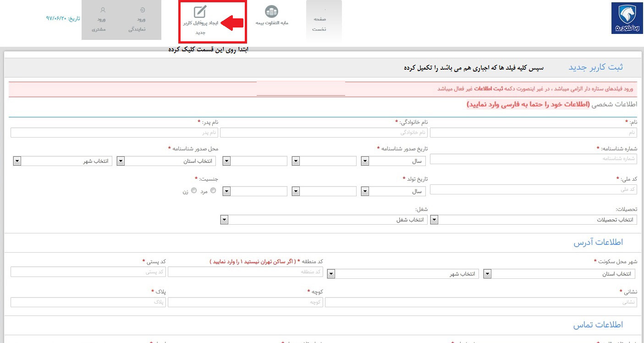Click the ثبت کاربر جدید heading
The height and width of the screenshot is (343, 644).
(596, 67)
